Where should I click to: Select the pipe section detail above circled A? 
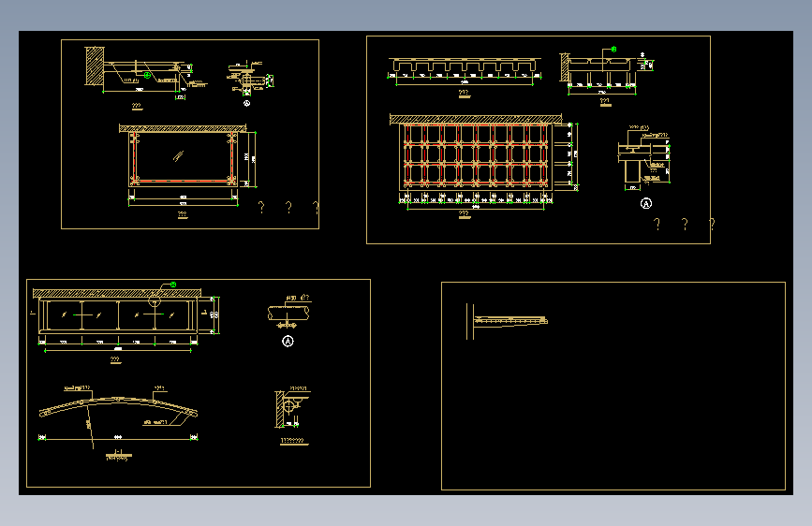(288, 314)
